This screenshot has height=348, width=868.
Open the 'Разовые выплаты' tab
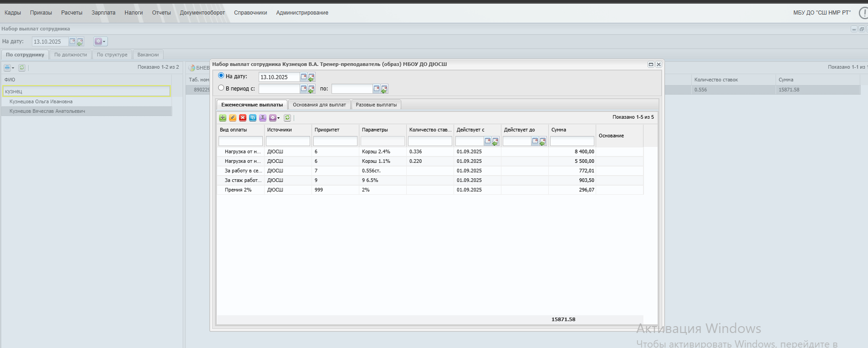coord(376,105)
